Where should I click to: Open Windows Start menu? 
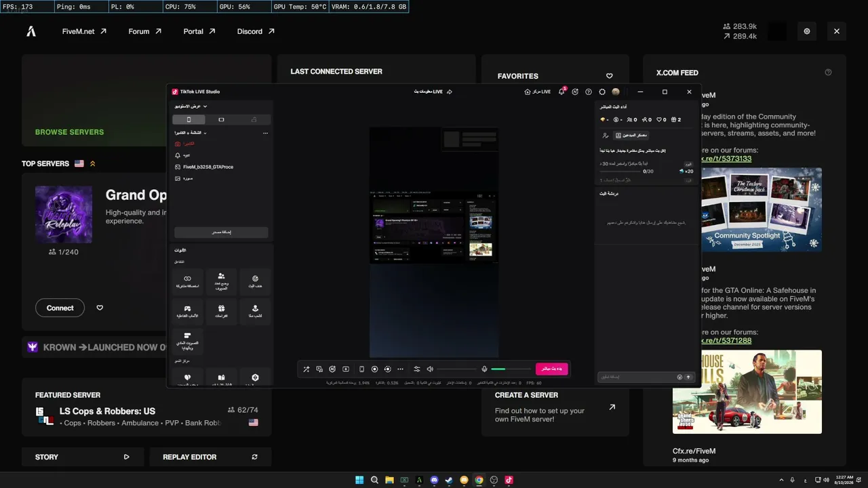(x=359, y=480)
